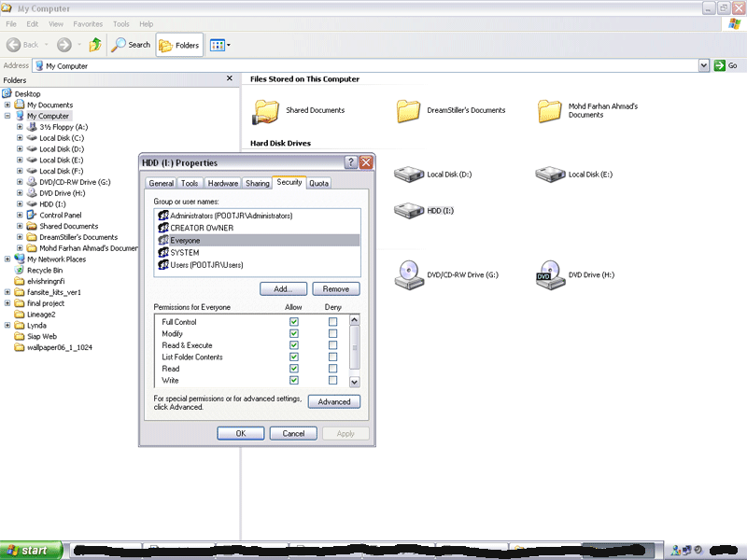Image resolution: width=747 pixels, height=560 pixels.
Task: Switch to the Hardware tab
Action: point(223,183)
